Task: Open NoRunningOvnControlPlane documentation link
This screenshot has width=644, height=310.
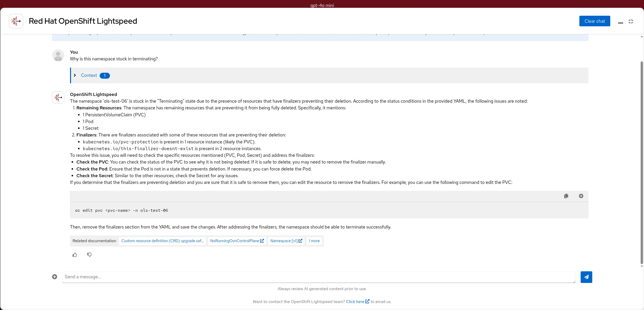Action: 237,241
